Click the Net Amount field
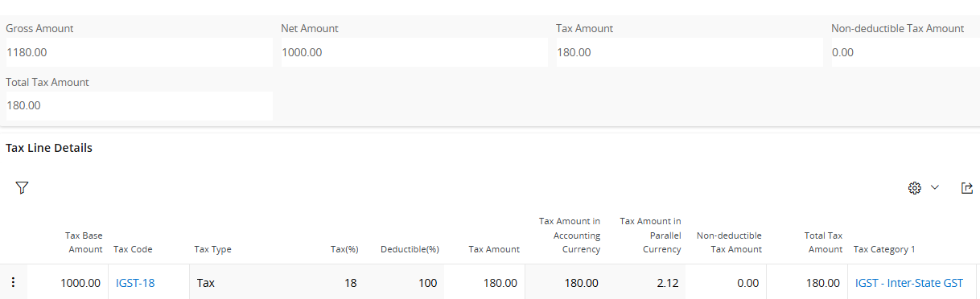This screenshot has width=980, height=299. [x=413, y=52]
